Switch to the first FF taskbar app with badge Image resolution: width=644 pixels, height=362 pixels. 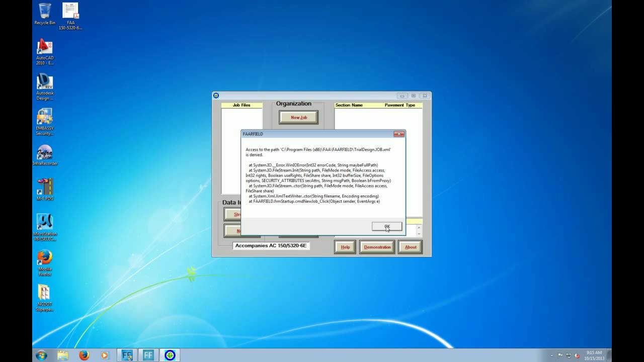click(x=127, y=355)
